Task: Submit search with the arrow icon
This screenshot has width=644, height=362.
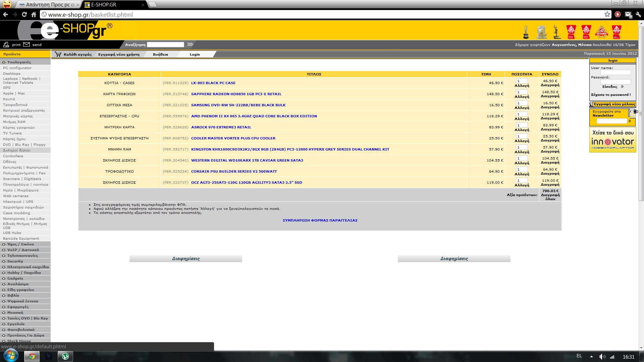Action: [x=190, y=45]
